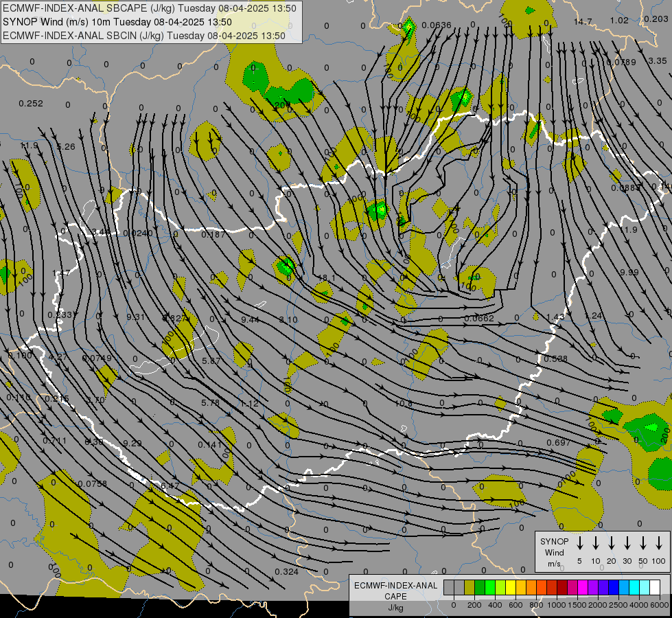Image resolution: width=672 pixels, height=618 pixels.
Task: Click the 30 m/s wind legend arrow
Action: click(627, 543)
